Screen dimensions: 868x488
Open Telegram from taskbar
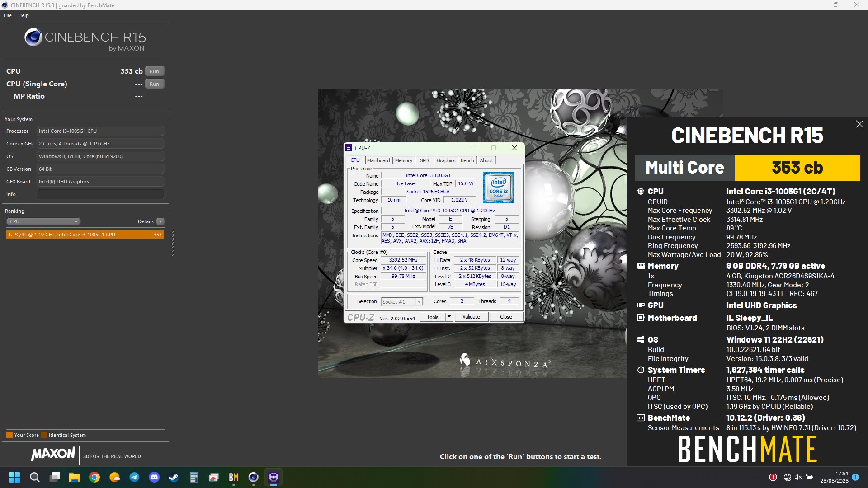click(134, 477)
